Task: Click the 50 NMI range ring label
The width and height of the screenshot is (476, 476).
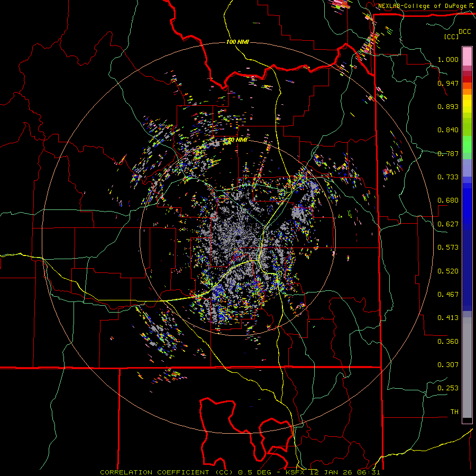Action: (x=237, y=140)
